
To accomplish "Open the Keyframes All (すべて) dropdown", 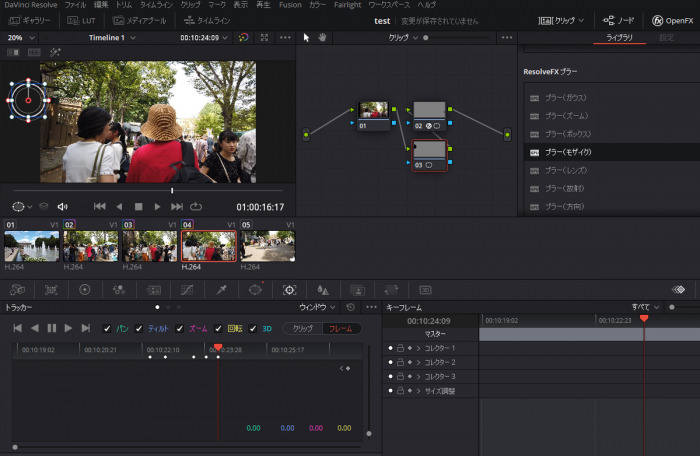I will 645,307.
